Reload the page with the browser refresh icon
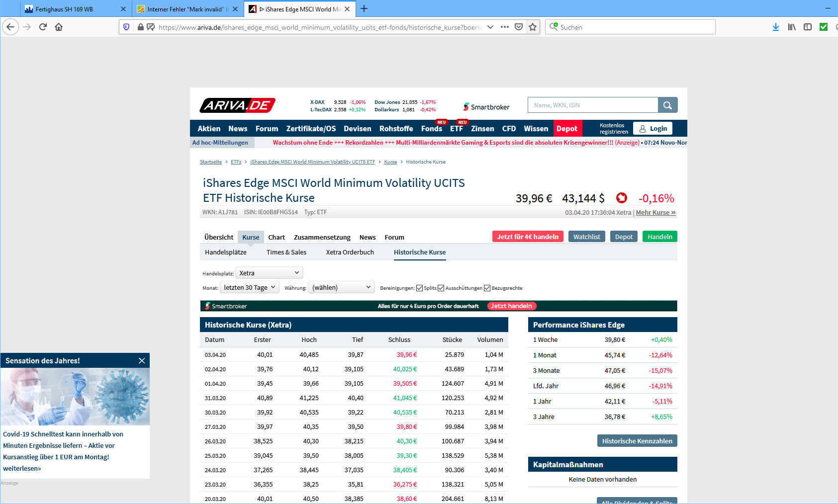This screenshot has width=838, height=504. click(x=43, y=27)
